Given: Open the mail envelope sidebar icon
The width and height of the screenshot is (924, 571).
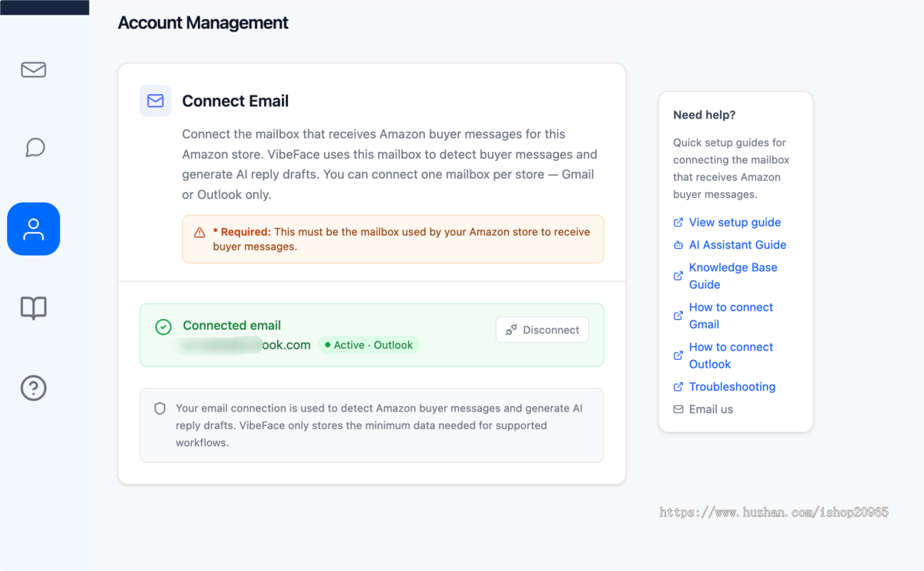Looking at the screenshot, I should click(33, 70).
